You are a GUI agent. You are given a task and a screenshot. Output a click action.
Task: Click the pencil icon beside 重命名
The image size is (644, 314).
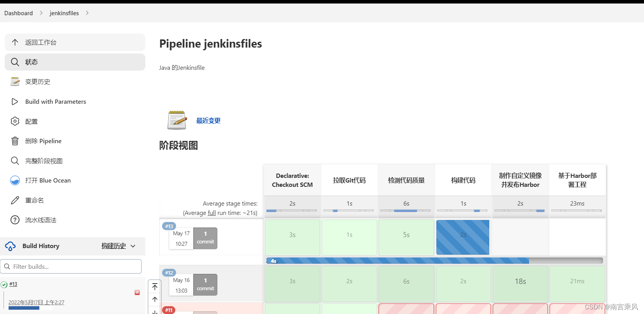(x=15, y=200)
